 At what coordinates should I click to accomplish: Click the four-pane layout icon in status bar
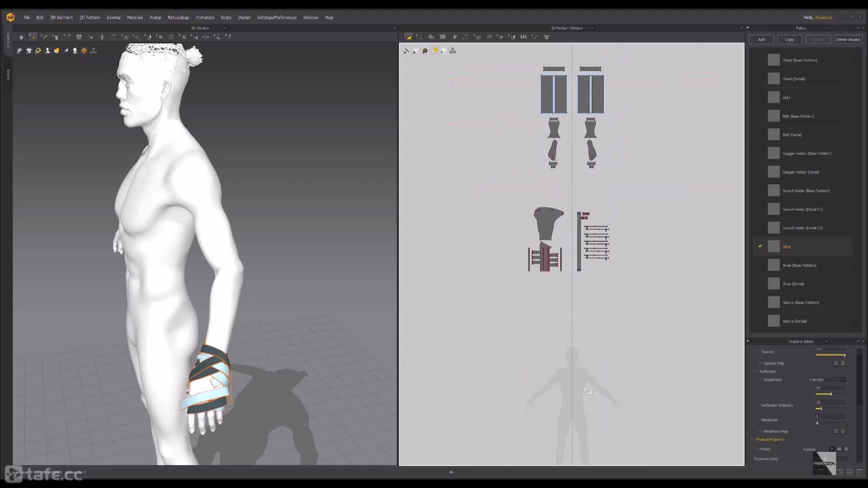[x=850, y=472]
